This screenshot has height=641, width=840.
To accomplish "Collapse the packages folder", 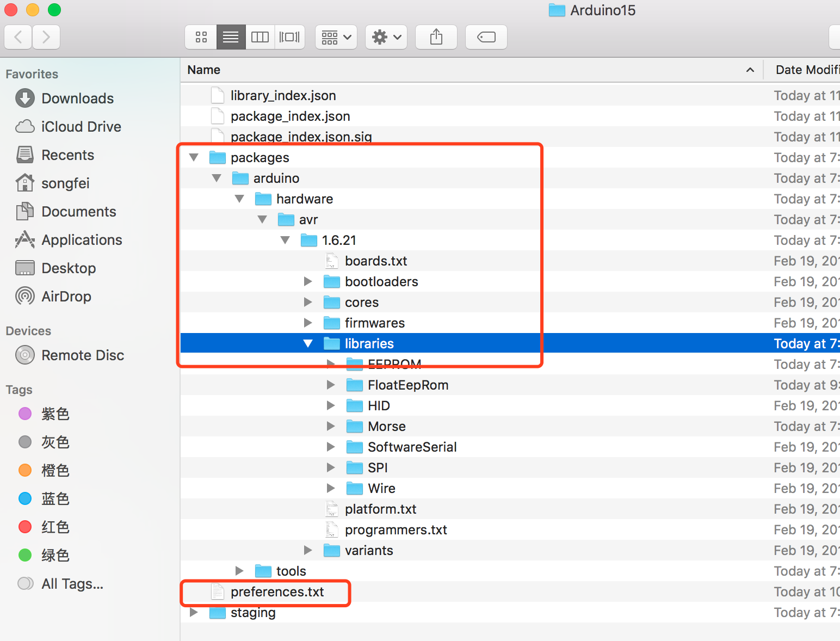I will point(194,157).
